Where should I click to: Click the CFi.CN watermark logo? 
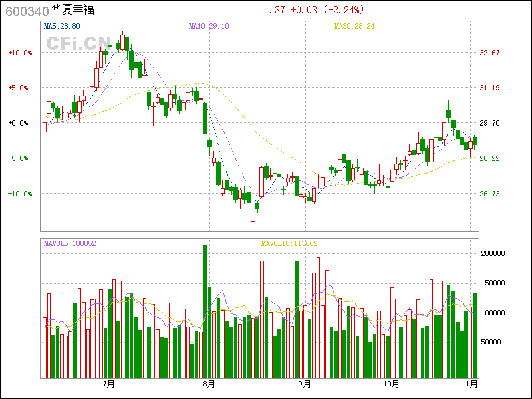(x=76, y=43)
